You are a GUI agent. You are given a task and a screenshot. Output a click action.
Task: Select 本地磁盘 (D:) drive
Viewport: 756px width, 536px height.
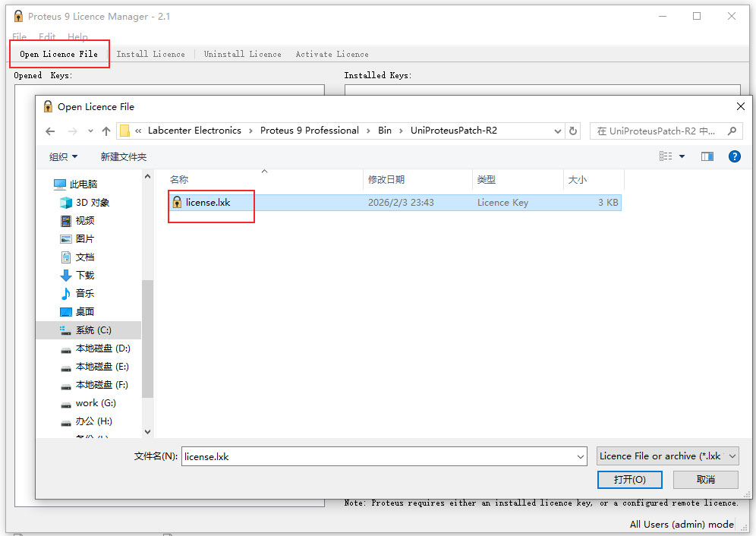[x=96, y=348]
